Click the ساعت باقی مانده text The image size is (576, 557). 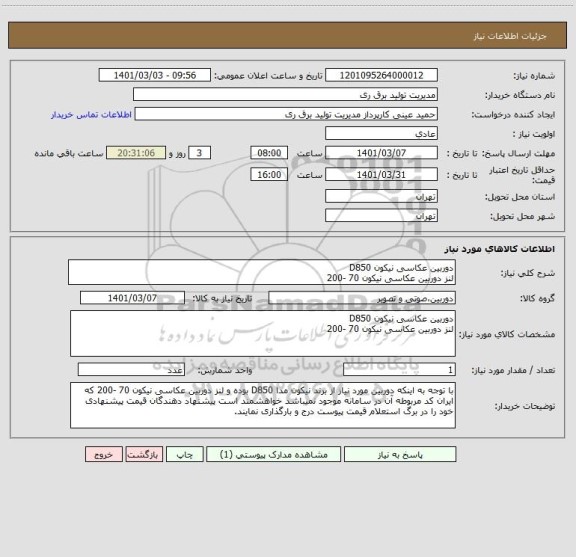[69, 153]
